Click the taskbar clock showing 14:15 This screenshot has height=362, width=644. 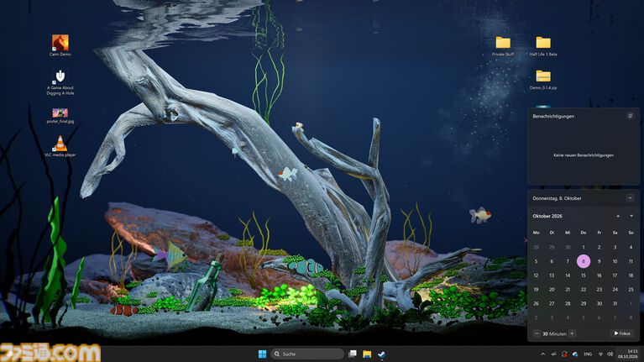tap(628, 354)
